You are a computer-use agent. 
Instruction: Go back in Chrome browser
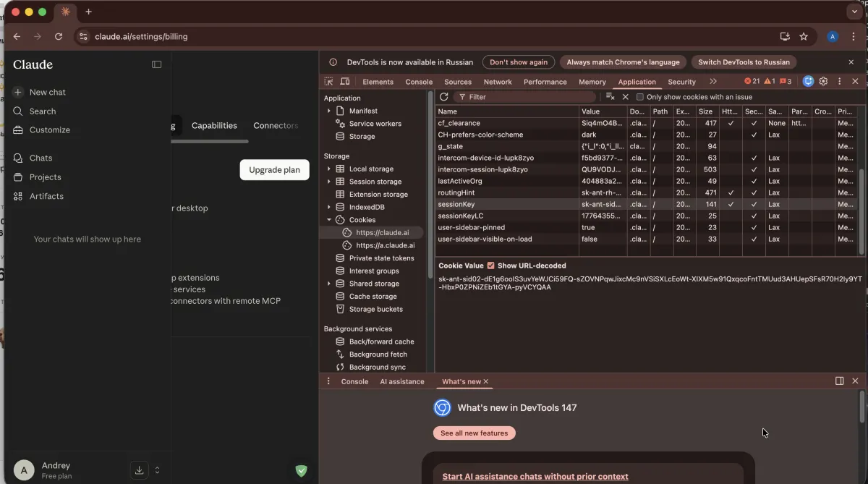(17, 36)
